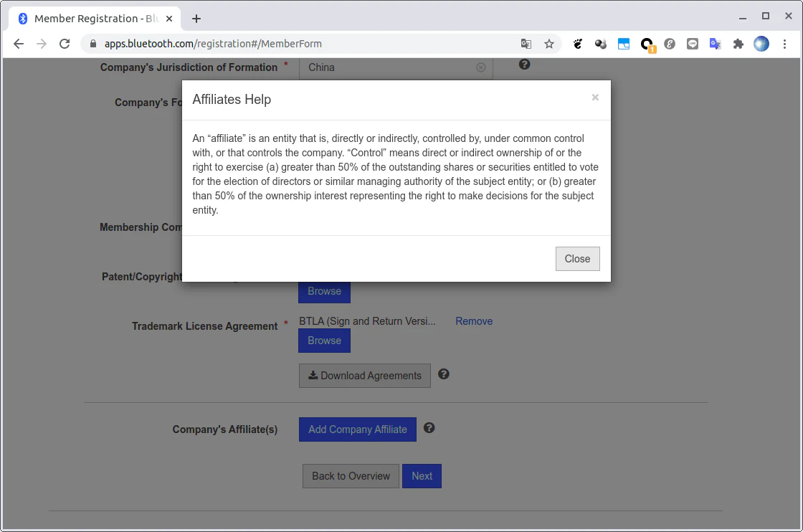This screenshot has height=532, width=803.
Task: Reload the Member Registration page
Action: (x=65, y=44)
